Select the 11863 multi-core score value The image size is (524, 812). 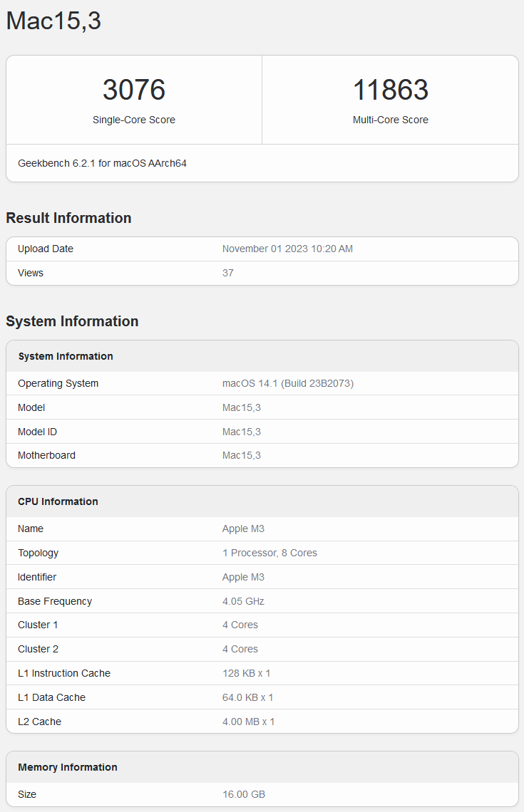390,90
